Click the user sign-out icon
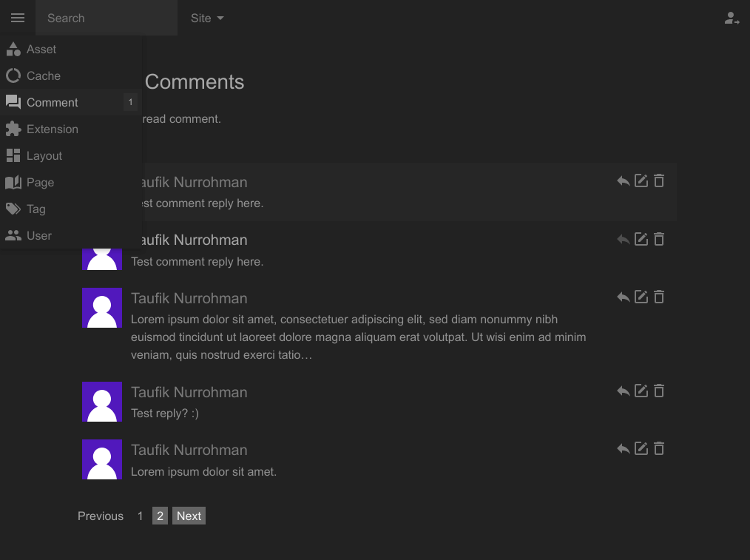 (732, 18)
